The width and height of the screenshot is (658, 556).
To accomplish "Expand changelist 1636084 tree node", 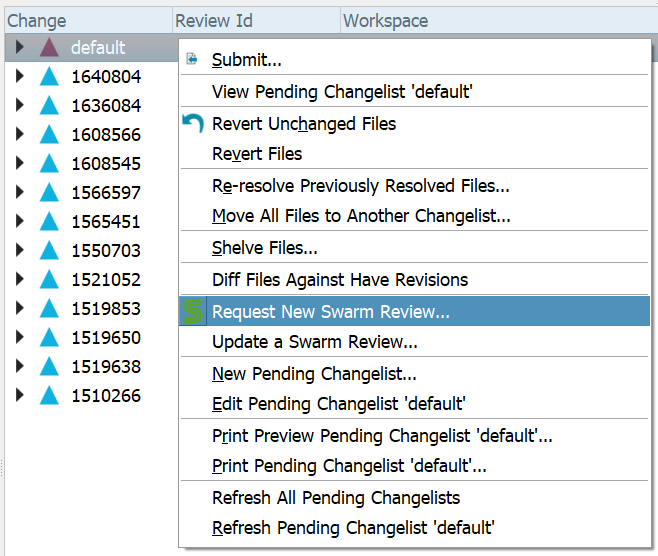I will click(20, 105).
